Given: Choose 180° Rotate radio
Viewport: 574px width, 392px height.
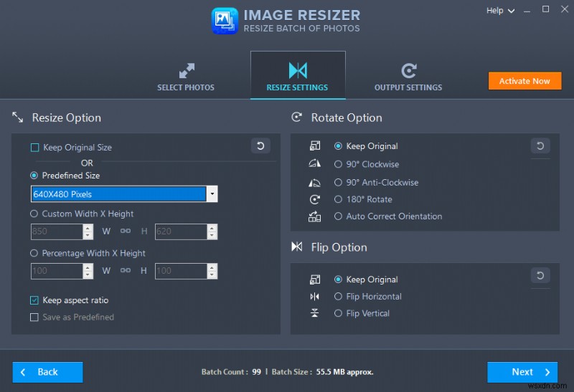Looking at the screenshot, I should click(x=338, y=199).
